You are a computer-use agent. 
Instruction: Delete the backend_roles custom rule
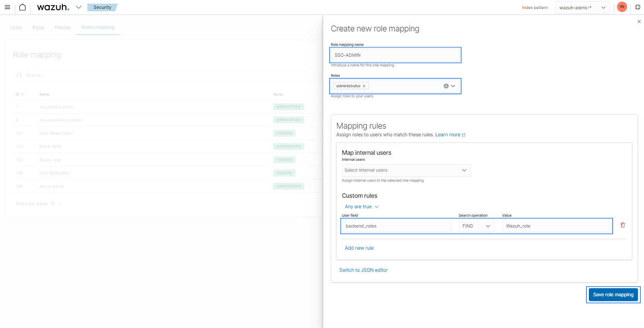[x=623, y=225]
